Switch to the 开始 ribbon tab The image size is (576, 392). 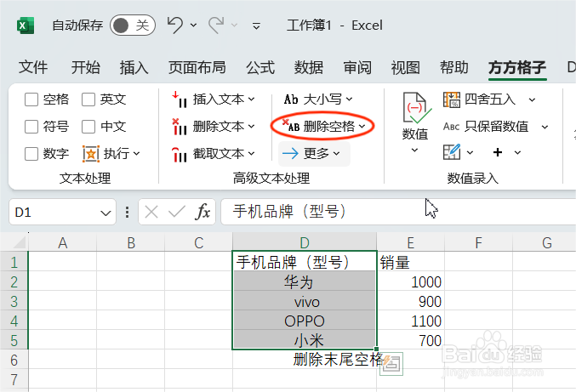tap(85, 67)
